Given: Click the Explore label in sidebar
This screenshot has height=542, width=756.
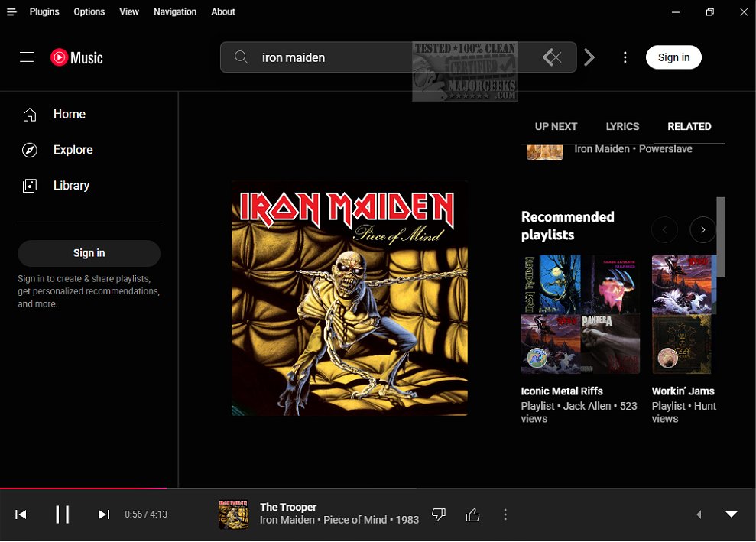Looking at the screenshot, I should [73, 150].
